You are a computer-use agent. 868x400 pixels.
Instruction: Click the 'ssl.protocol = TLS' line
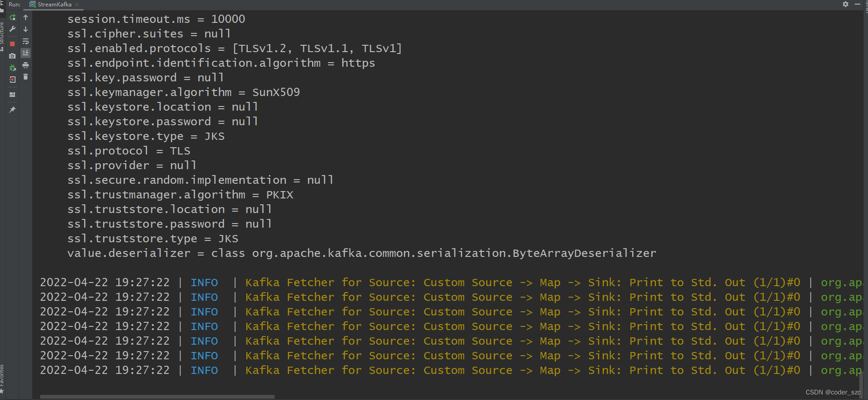click(x=129, y=151)
